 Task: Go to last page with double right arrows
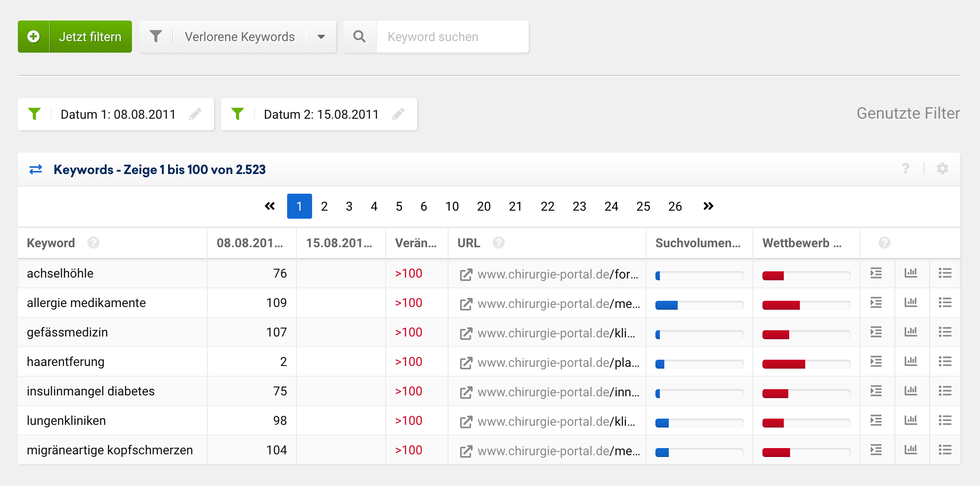coord(708,206)
